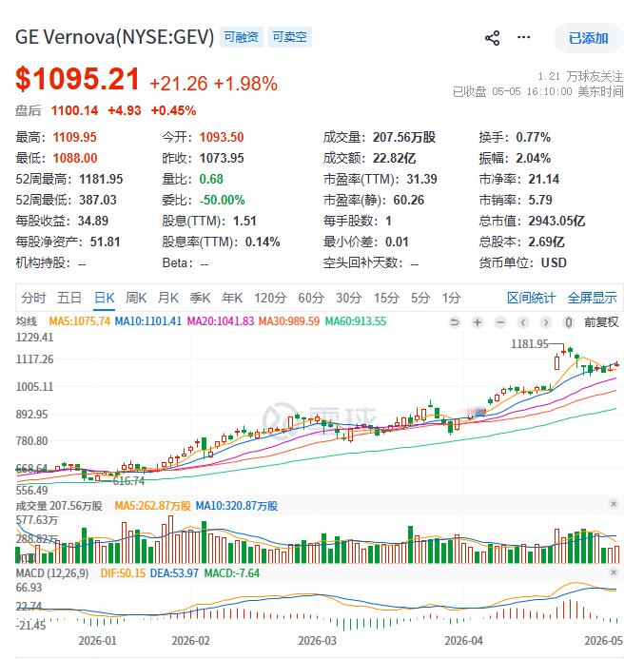The width and height of the screenshot is (644, 659).
Task: Toggle the candlestick style icon
Action: pos(568,322)
